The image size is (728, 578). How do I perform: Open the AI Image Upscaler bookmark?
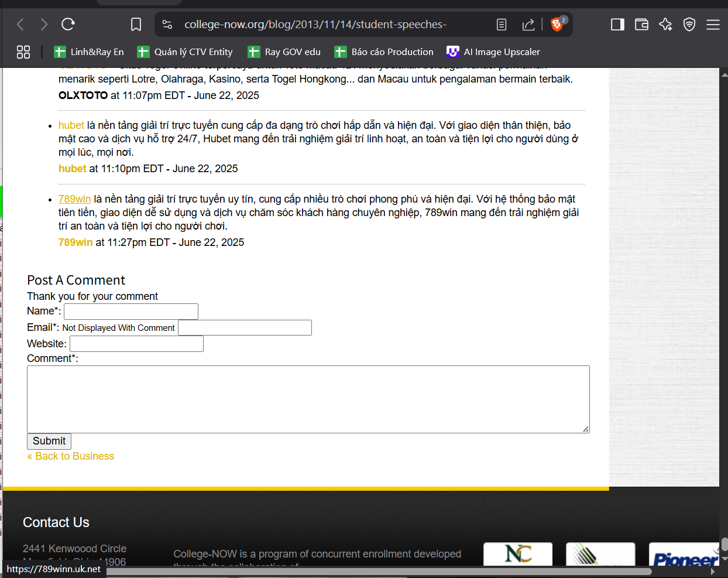(493, 52)
